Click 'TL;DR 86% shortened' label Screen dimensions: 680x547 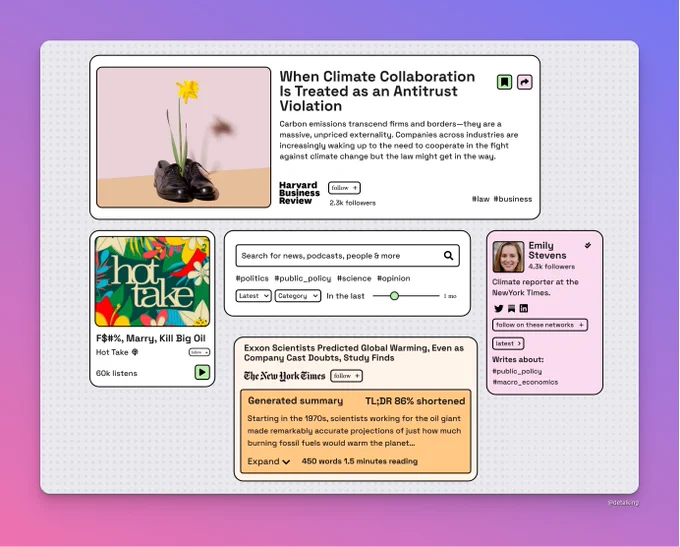click(x=415, y=401)
